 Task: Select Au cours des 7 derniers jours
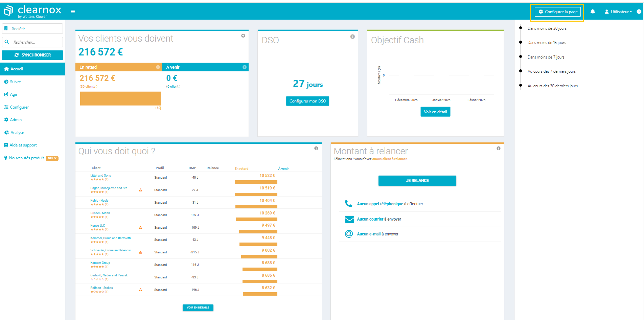click(x=552, y=71)
